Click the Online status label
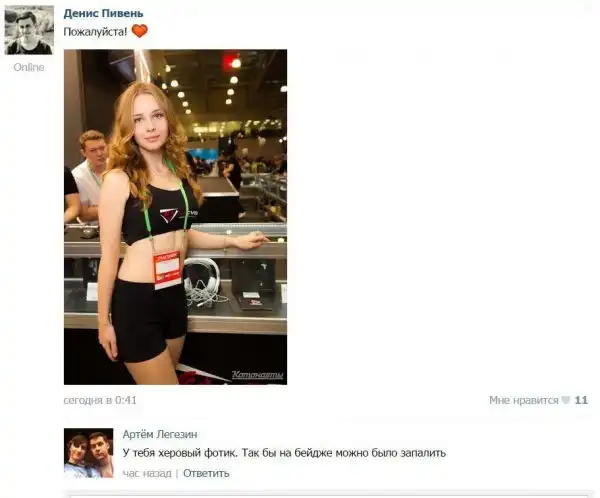 click(x=29, y=67)
